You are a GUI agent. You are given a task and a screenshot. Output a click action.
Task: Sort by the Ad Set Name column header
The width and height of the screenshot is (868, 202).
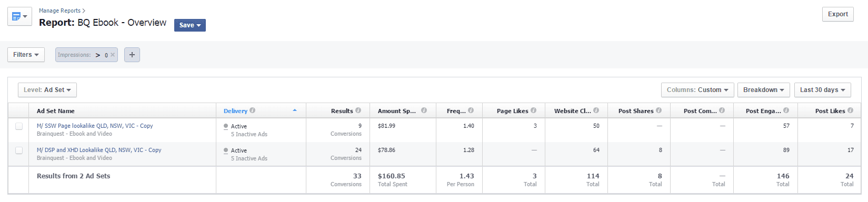[56, 111]
